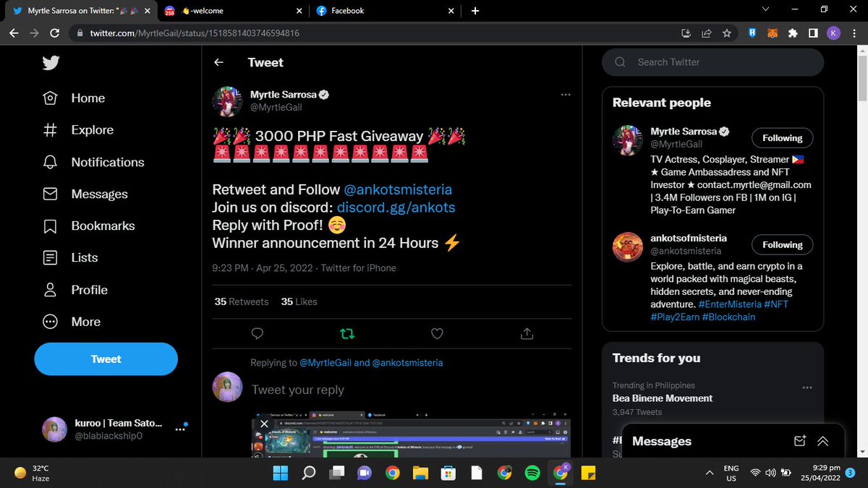Click the address bar URL
The width and height of the screenshot is (868, 488).
pyautogui.click(x=195, y=33)
